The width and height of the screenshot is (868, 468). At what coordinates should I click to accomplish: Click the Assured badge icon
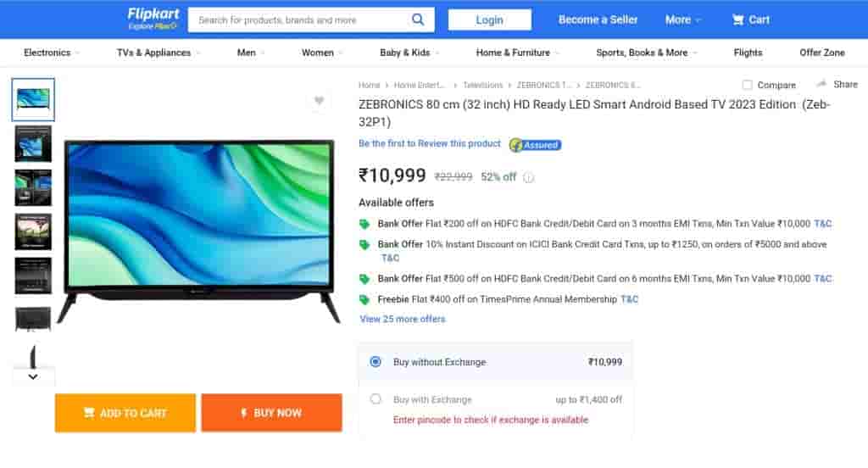click(536, 145)
